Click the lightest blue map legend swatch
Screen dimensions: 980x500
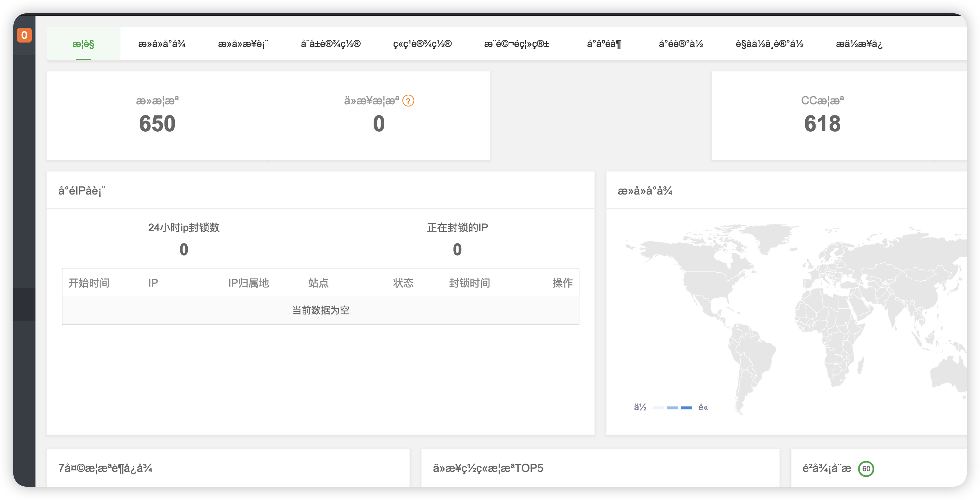click(658, 408)
